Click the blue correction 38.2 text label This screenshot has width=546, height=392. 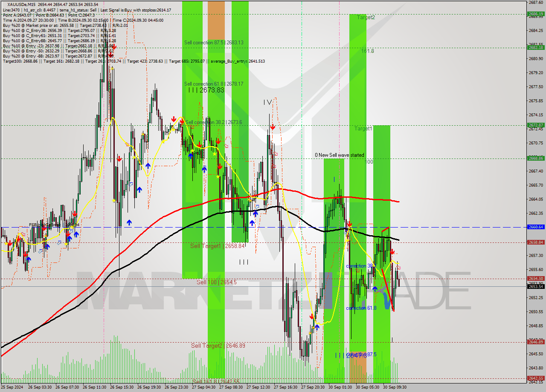[361, 266]
